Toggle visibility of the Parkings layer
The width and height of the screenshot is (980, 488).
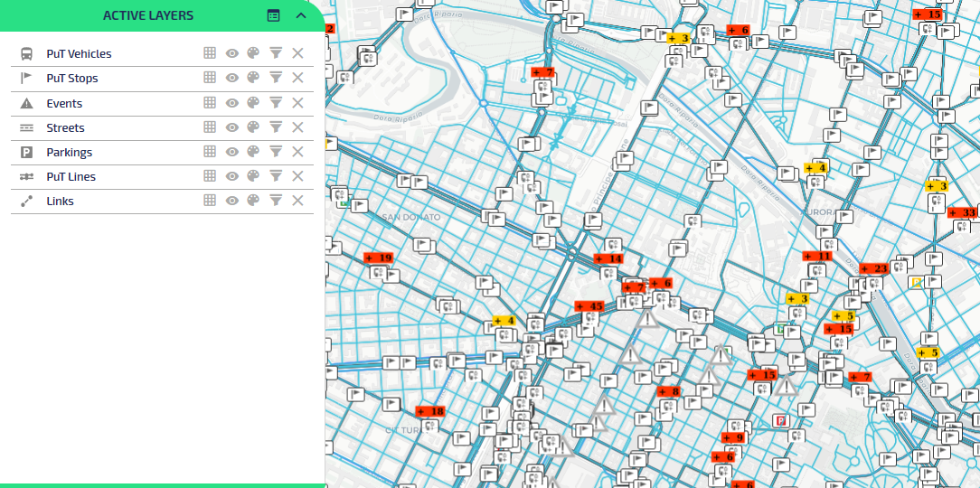[x=231, y=152]
